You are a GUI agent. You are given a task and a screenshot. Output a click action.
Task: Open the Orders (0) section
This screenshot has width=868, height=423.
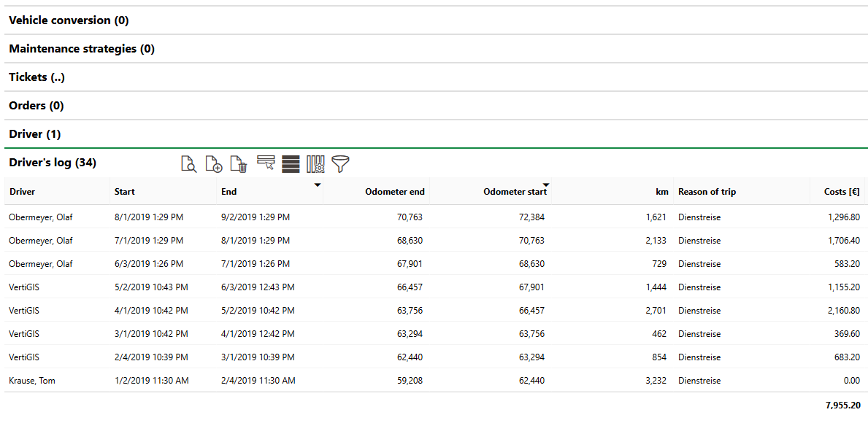tap(37, 106)
